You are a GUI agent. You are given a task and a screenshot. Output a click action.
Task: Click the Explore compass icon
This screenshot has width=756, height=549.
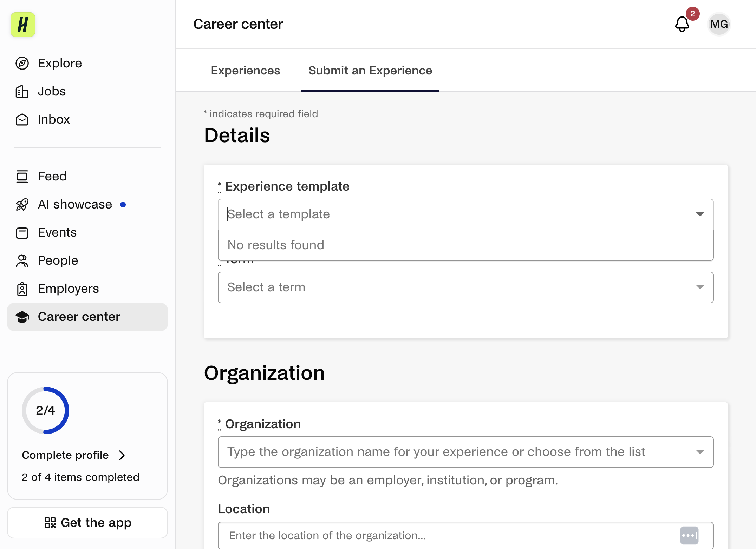pos(22,63)
